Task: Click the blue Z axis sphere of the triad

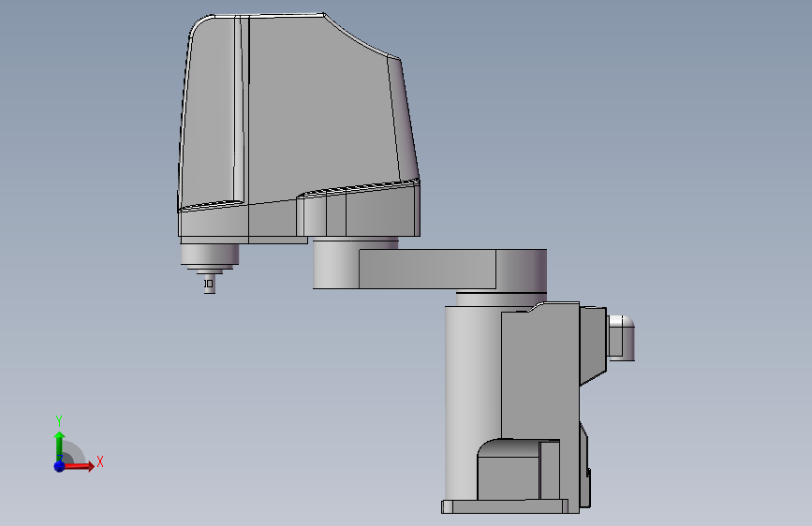Action: pyautogui.click(x=59, y=466)
